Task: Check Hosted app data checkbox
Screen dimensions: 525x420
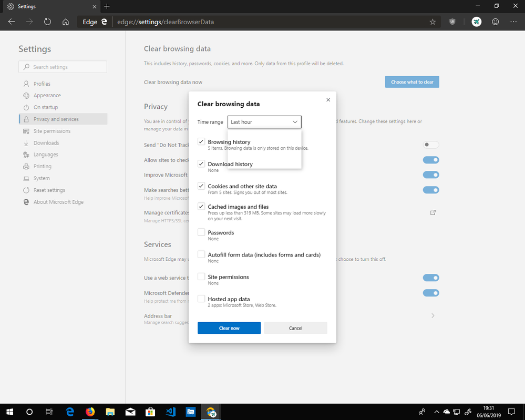Action: pyautogui.click(x=201, y=299)
